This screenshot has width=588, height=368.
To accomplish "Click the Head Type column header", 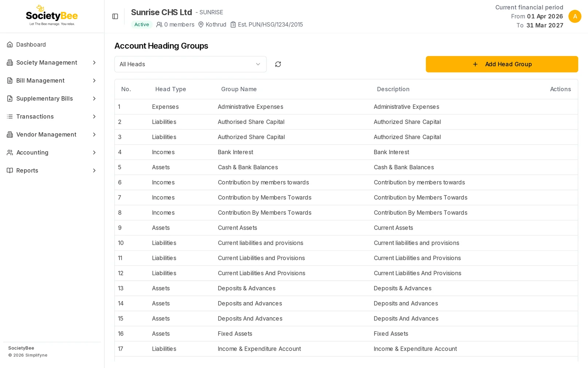I will pyautogui.click(x=171, y=89).
